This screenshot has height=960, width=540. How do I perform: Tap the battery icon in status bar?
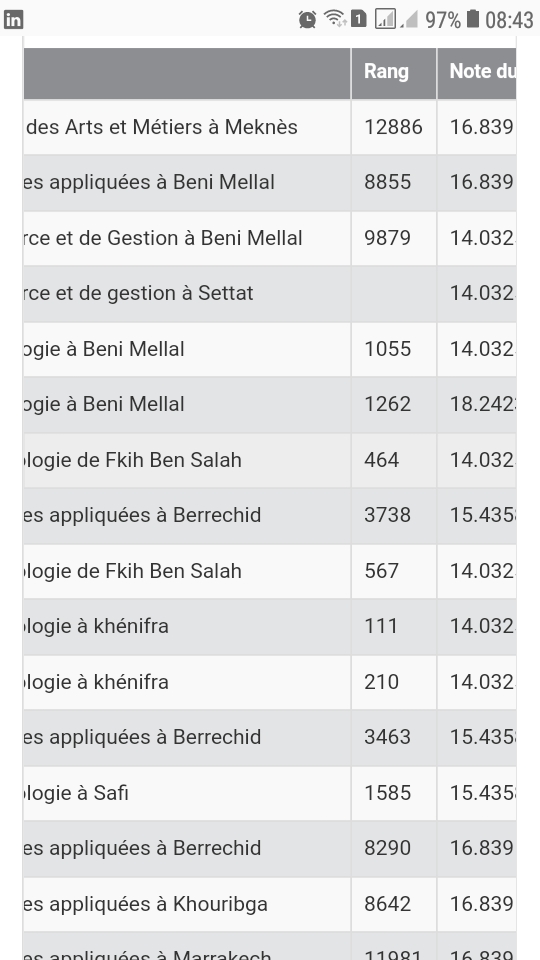473,18
